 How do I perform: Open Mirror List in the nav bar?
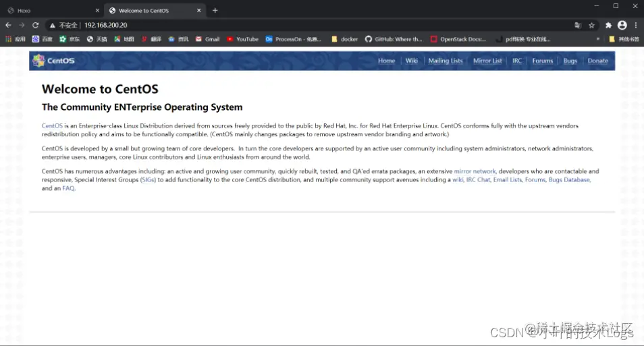(x=487, y=61)
